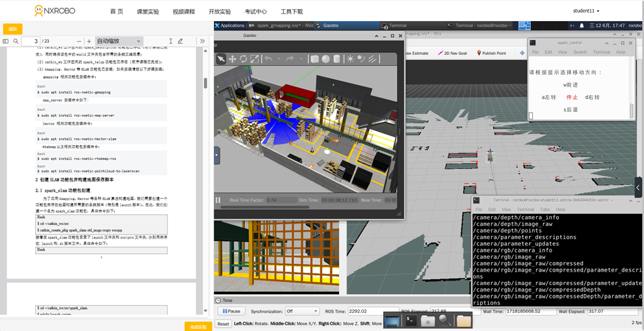This screenshot has height=331, width=644.
Task: Click the 2D Nav Goal tool
Action: coord(452,53)
